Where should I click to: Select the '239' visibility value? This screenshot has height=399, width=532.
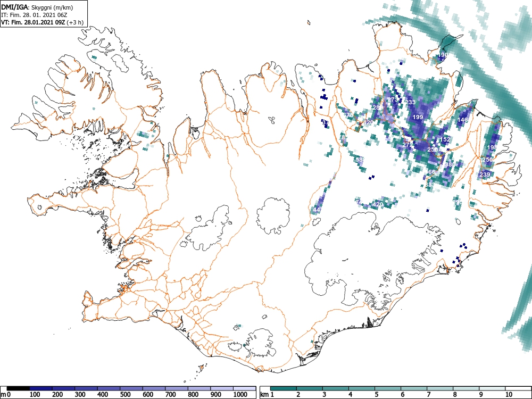click(x=485, y=174)
